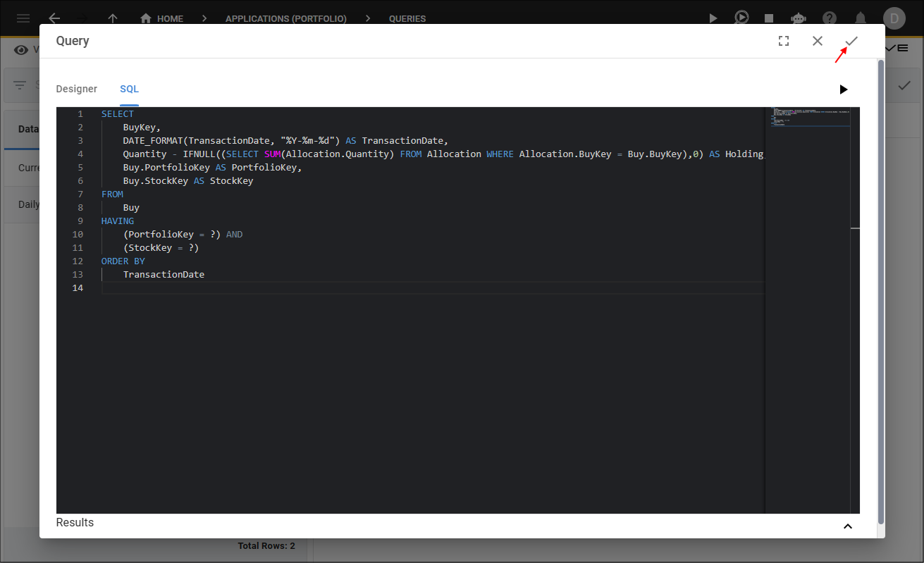Click the filter icon in background panel

point(20,85)
